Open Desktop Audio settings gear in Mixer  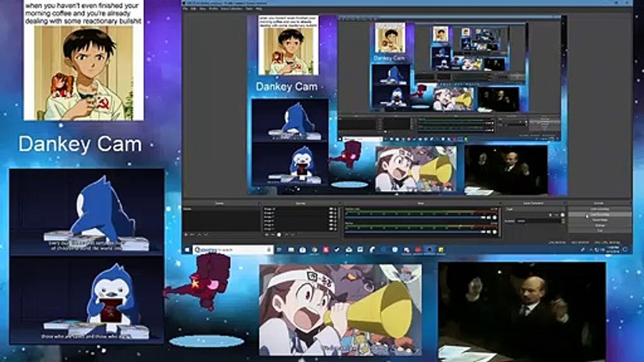[495, 217]
